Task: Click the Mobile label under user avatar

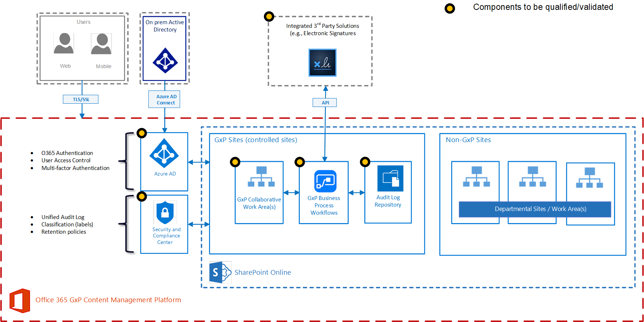Action: [104, 66]
